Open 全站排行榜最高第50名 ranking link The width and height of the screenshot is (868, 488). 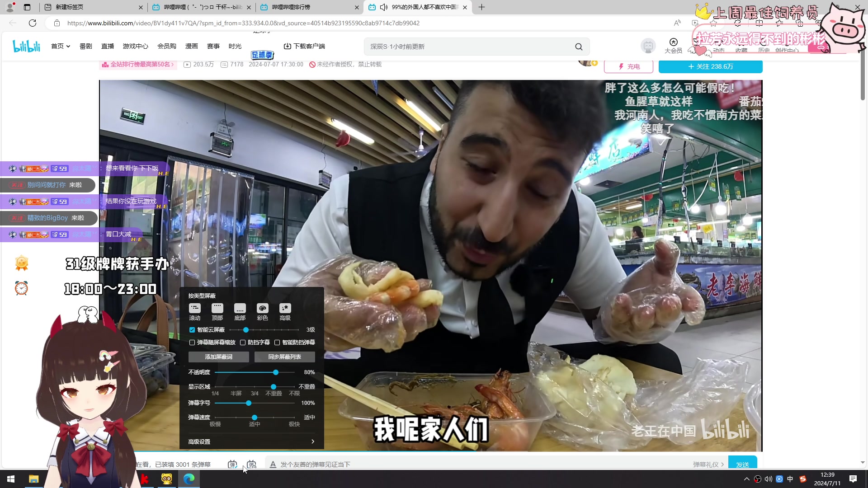pyautogui.click(x=138, y=65)
